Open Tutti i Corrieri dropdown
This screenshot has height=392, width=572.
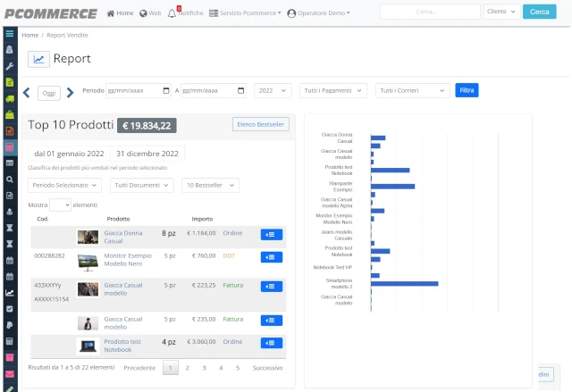[412, 91]
